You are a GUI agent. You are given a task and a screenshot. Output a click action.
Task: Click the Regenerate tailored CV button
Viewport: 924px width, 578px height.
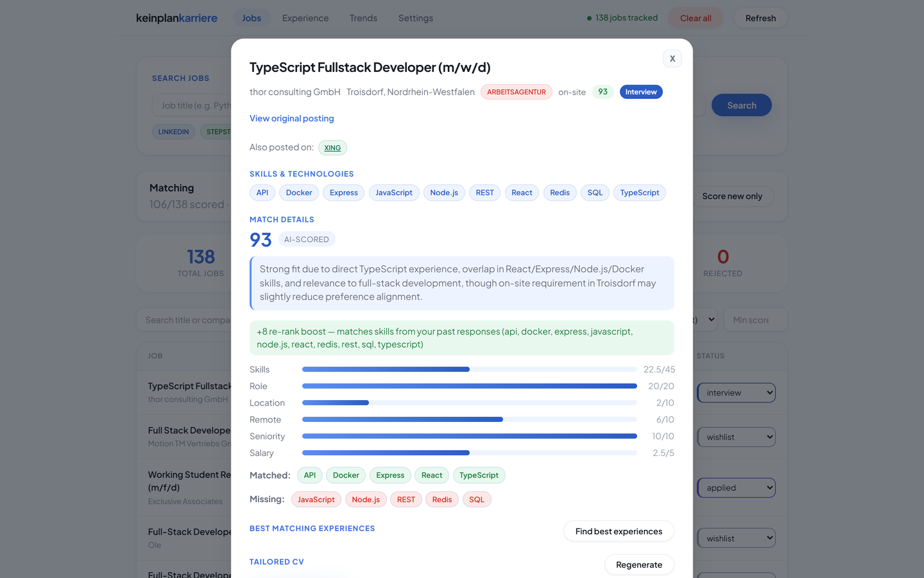click(x=639, y=565)
